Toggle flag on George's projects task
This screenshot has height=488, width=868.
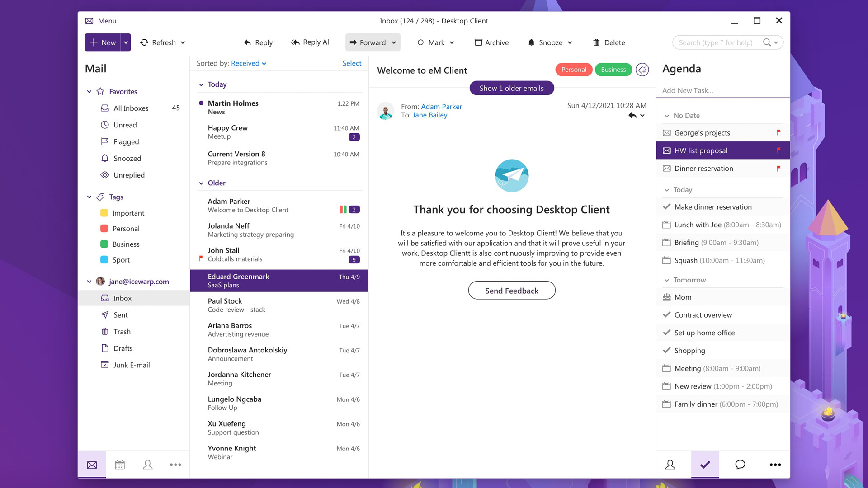(x=778, y=132)
